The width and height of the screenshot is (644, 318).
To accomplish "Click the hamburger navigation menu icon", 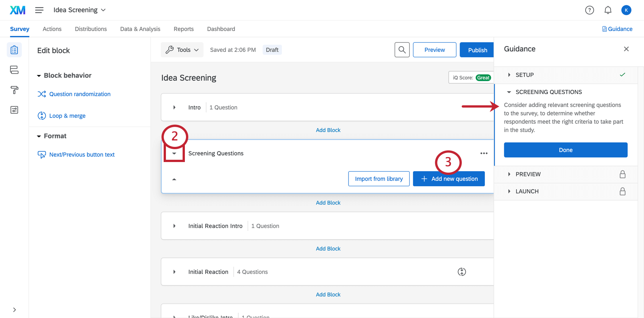I will (x=39, y=10).
